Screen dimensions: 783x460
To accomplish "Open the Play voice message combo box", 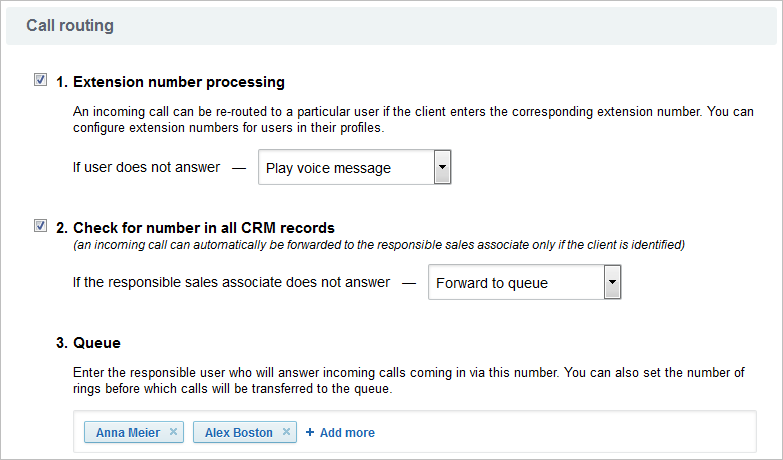I will (x=345, y=168).
